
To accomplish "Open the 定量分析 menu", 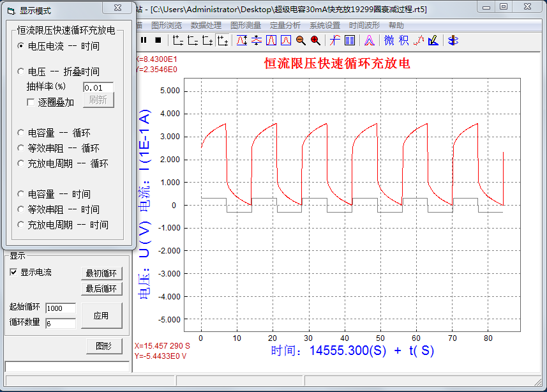I will 285,26.
